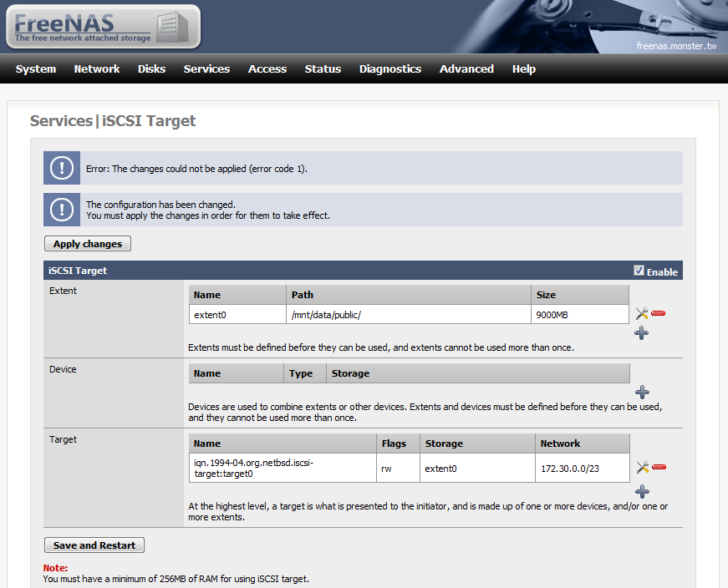
Task: Click the Size column header in Extent
Action: coord(580,295)
